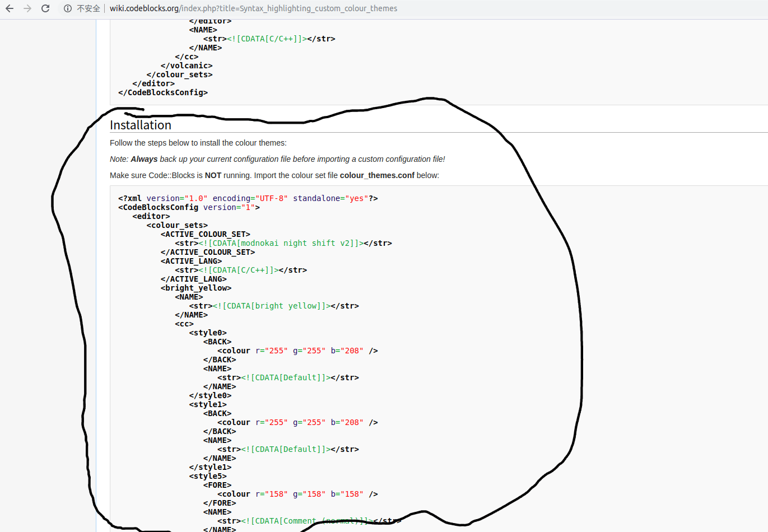The image size is (768, 532).
Task: Click the ACTIVE_LANG opening tag
Action: click(191, 261)
